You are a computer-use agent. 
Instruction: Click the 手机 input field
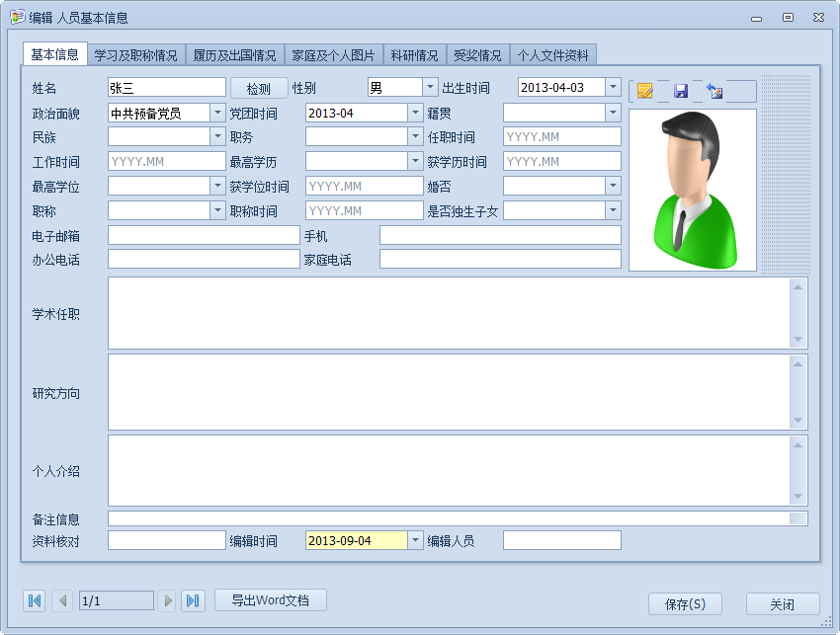(500, 235)
